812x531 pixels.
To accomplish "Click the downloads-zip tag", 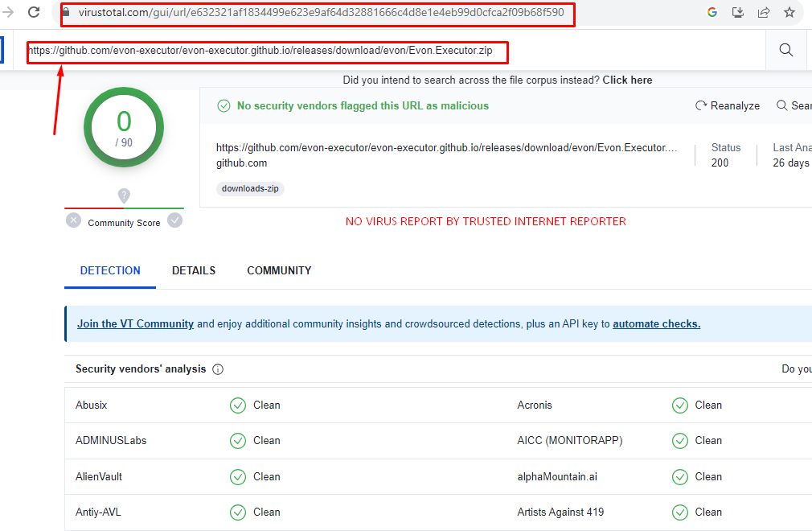I will [x=250, y=188].
